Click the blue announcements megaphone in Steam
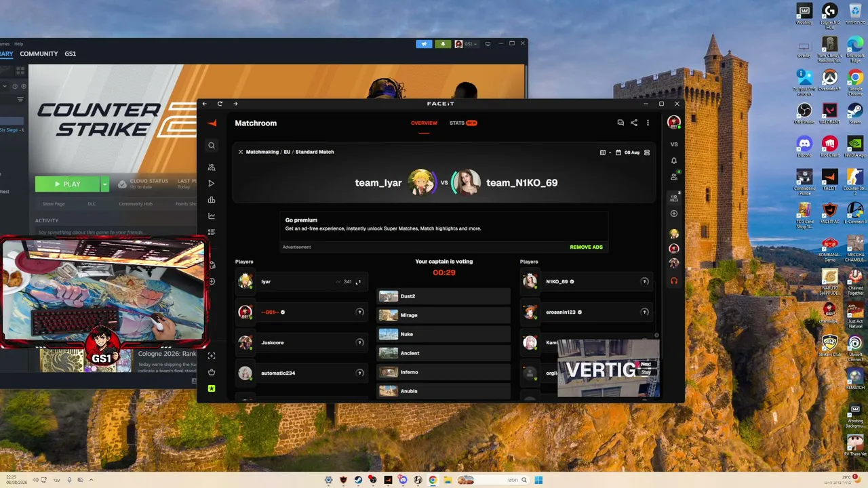The height and width of the screenshot is (488, 868). [x=425, y=44]
